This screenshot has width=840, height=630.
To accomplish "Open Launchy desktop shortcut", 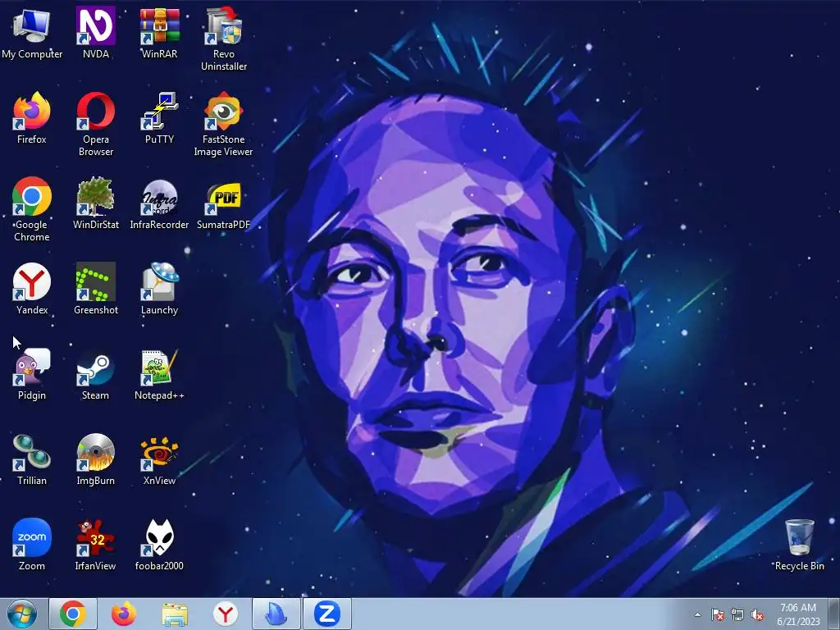I will [159, 290].
